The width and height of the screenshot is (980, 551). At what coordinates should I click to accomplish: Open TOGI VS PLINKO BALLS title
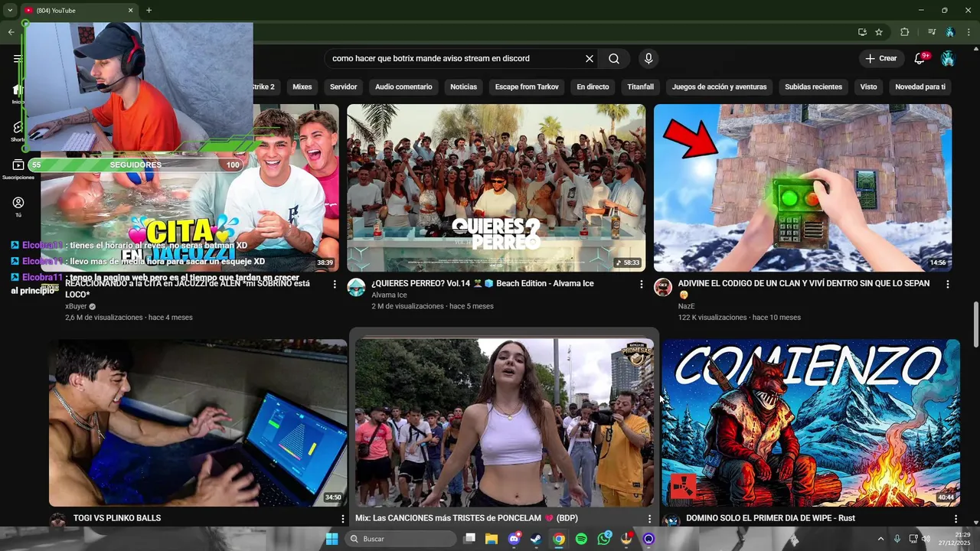[x=117, y=518]
